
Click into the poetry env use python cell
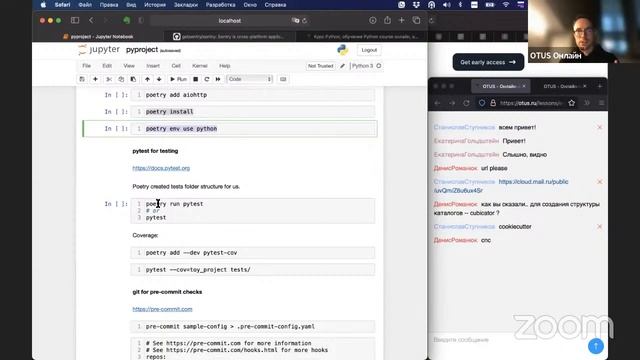tap(253, 129)
